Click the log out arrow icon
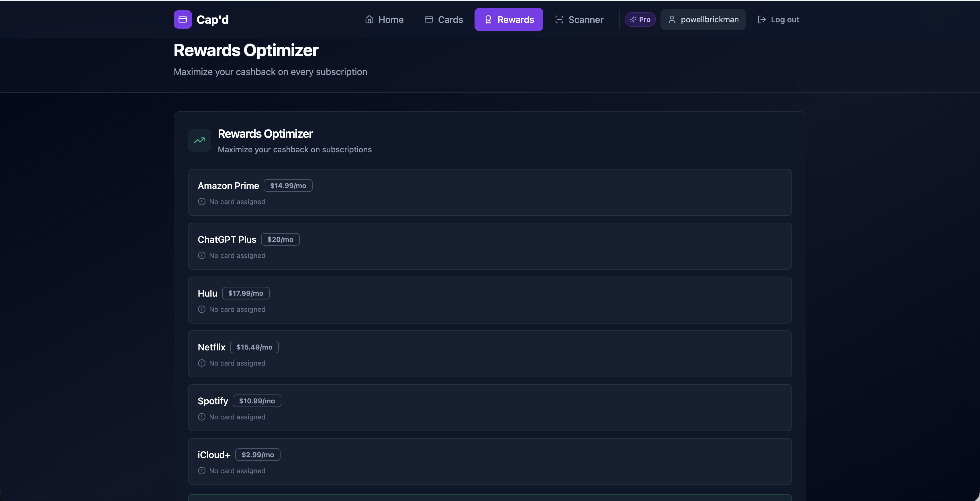The width and height of the screenshot is (980, 501). (762, 19)
